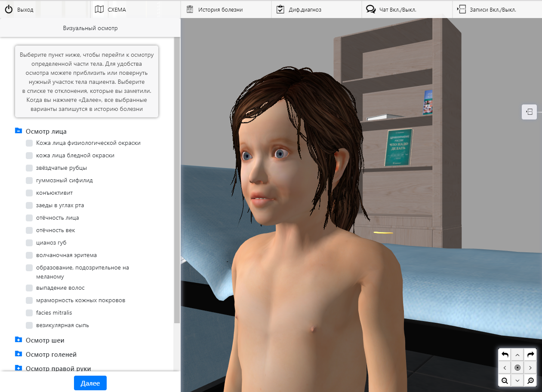The height and width of the screenshot is (392, 542).
Task: Reset camera using the center target icon
Action: pos(517,367)
